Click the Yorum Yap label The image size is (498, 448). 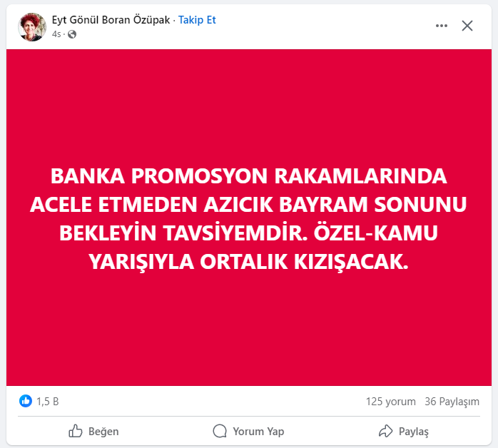[258, 431]
